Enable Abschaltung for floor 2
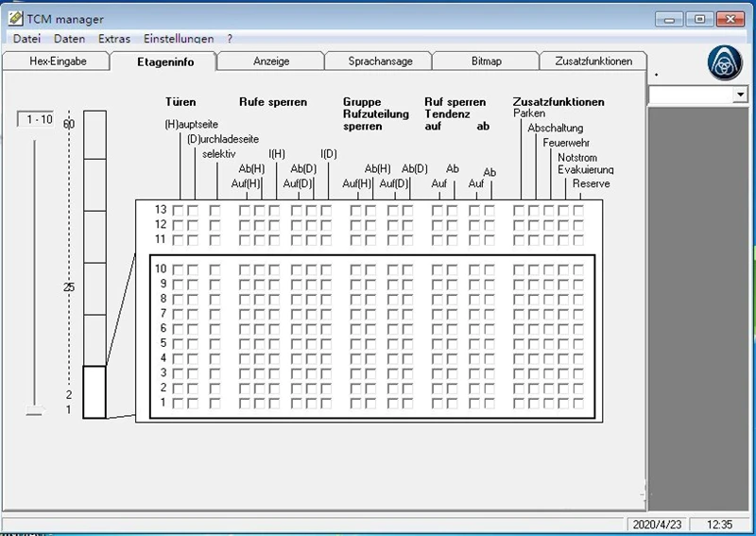Image resolution: width=756 pixels, height=536 pixels. [534, 389]
